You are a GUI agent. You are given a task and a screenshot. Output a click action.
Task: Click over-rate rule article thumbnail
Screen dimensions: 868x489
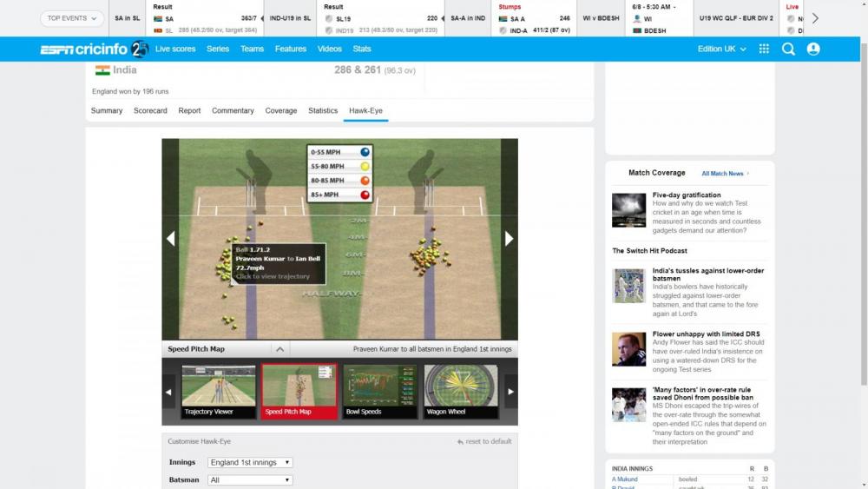[x=628, y=405]
